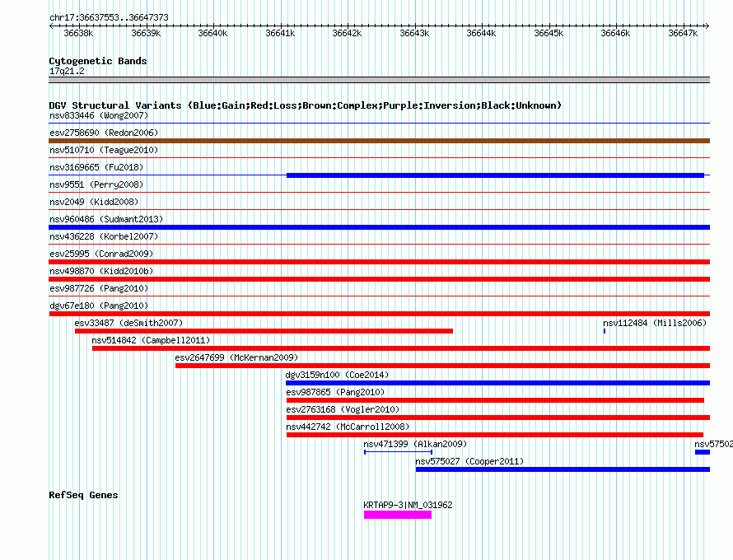The width and height of the screenshot is (733, 560).
Task: Click the red dgv67e180 (Pang2010) loss bar
Action: (x=379, y=314)
